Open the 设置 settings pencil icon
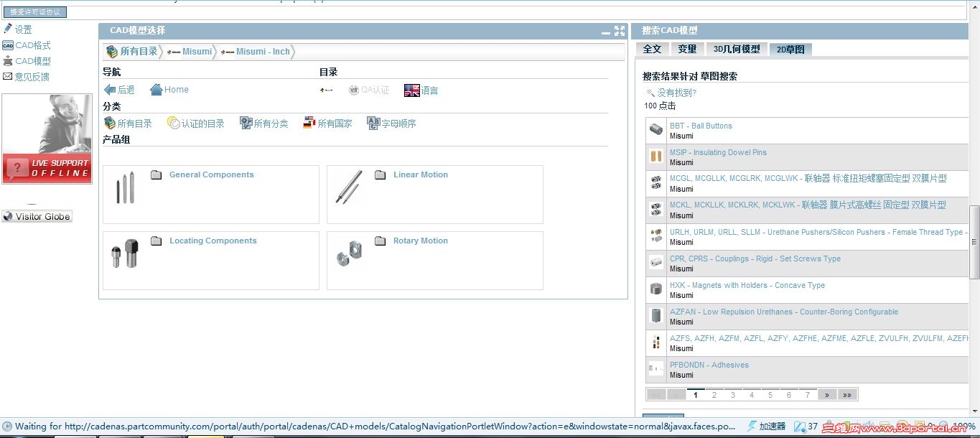Viewport: 980px width, 438px height. 8,29
